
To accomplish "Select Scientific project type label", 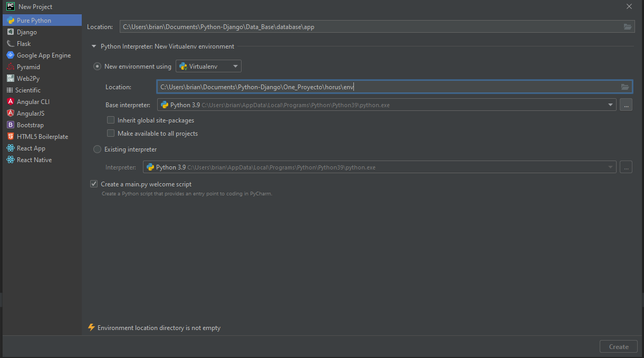I will coord(28,90).
